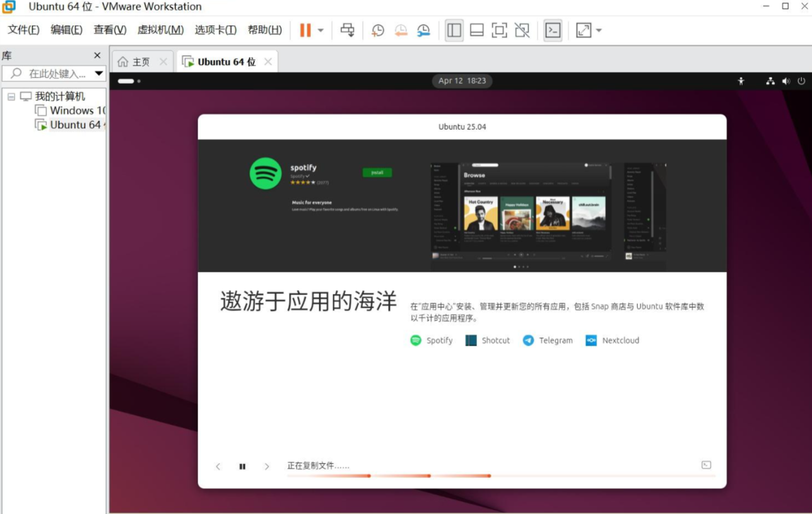This screenshot has height=514, width=812.
Task: Click the green Install button for Spotify
Action: tap(377, 172)
